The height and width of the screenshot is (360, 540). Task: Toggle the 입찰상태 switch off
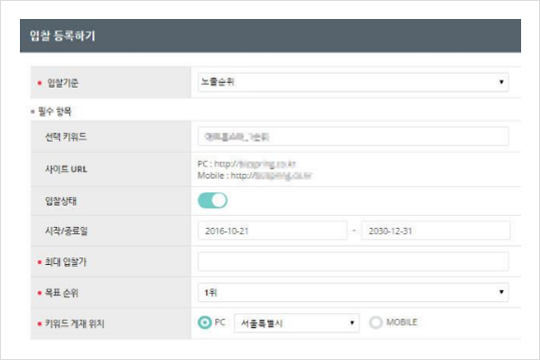(212, 200)
